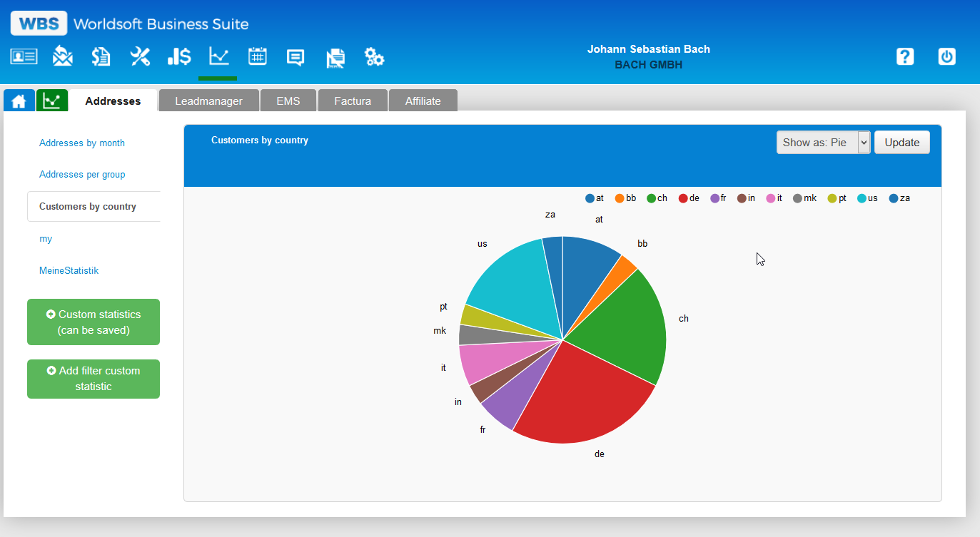This screenshot has width=980, height=537.
Task: Open the address card icon in toolbar
Action: click(x=24, y=57)
